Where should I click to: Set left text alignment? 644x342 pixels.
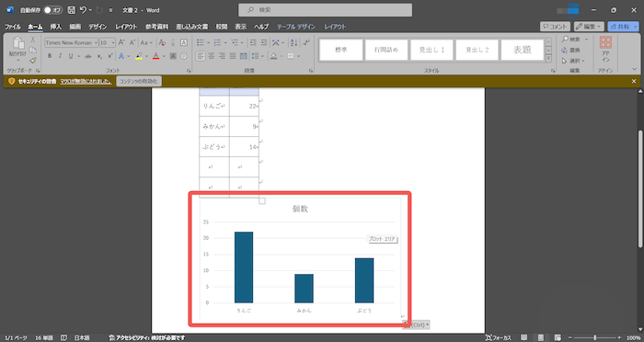tap(201, 56)
